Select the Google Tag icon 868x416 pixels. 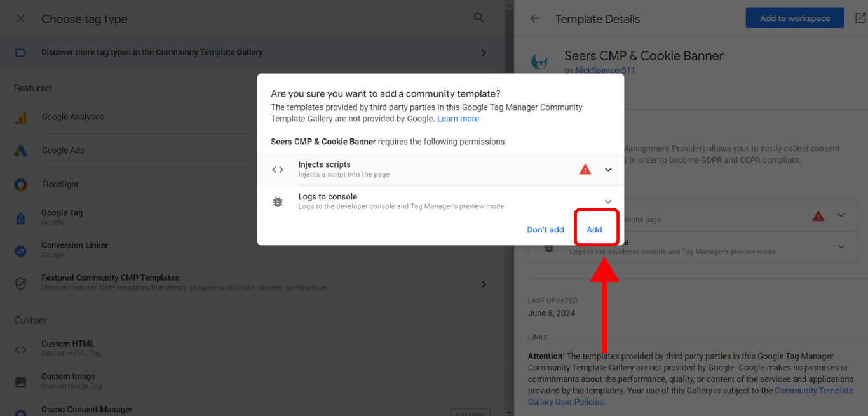[21, 218]
